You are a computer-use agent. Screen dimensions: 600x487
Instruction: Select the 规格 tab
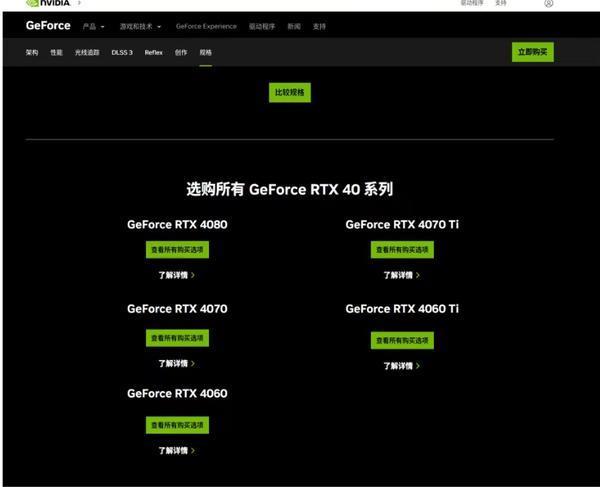coord(205,52)
